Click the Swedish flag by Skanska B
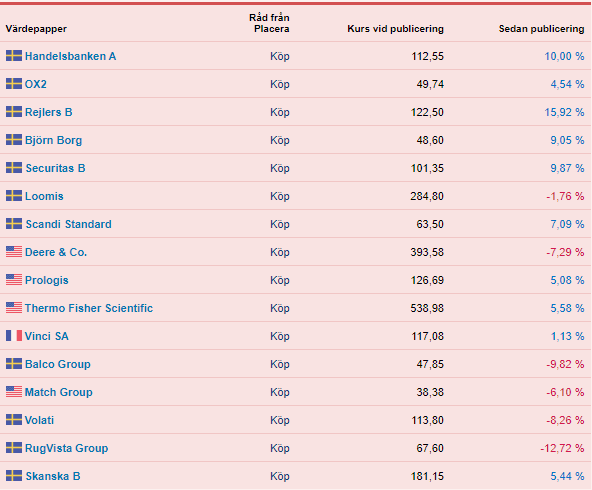592x490 pixels. click(14, 476)
